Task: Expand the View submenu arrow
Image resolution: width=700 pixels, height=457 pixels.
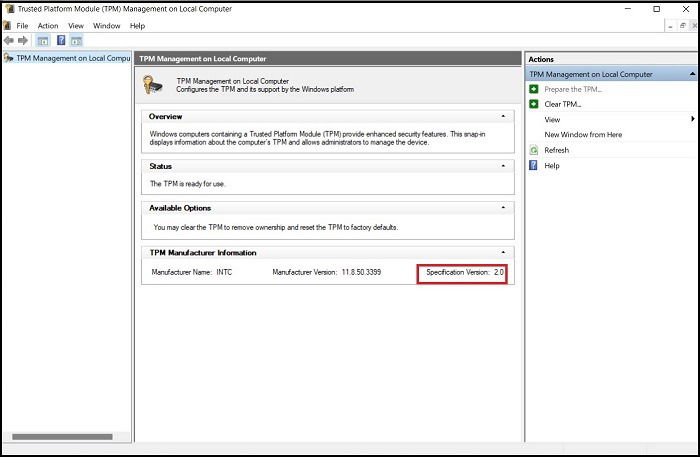Action: point(692,119)
